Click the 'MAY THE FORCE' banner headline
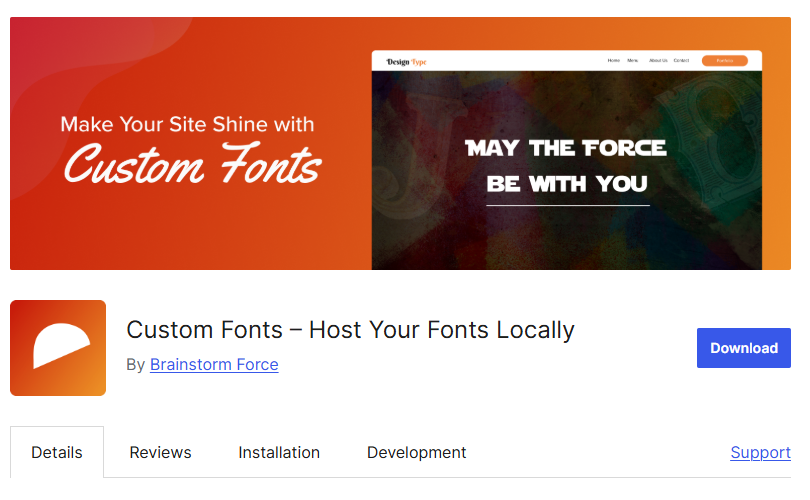The image size is (810, 500). click(x=566, y=148)
